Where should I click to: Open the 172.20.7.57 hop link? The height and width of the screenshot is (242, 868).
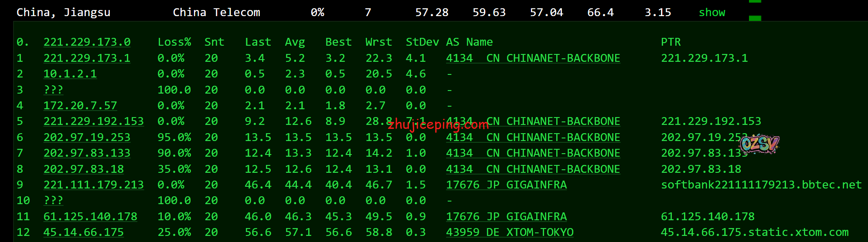[80, 106]
